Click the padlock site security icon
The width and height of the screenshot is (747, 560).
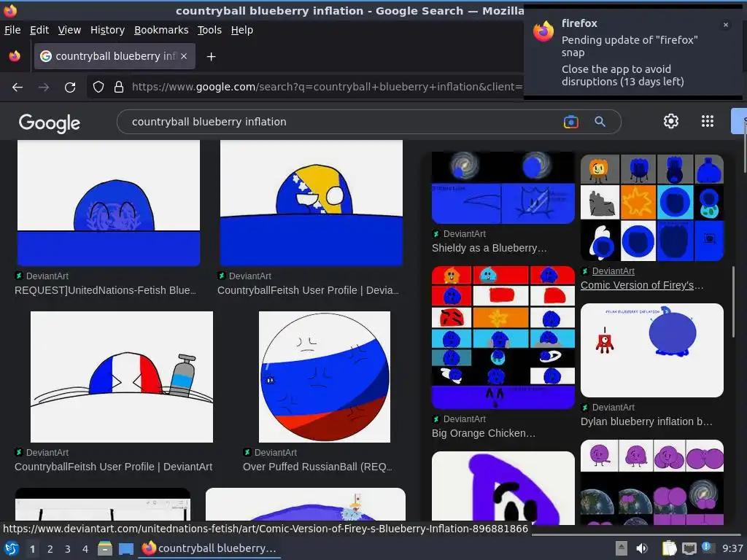[x=119, y=87]
